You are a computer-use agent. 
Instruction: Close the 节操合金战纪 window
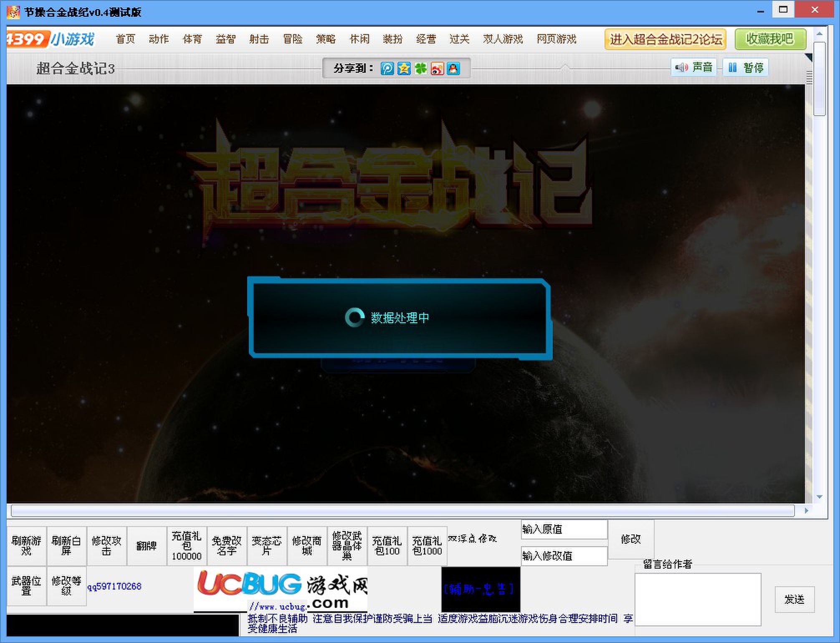[x=815, y=10]
